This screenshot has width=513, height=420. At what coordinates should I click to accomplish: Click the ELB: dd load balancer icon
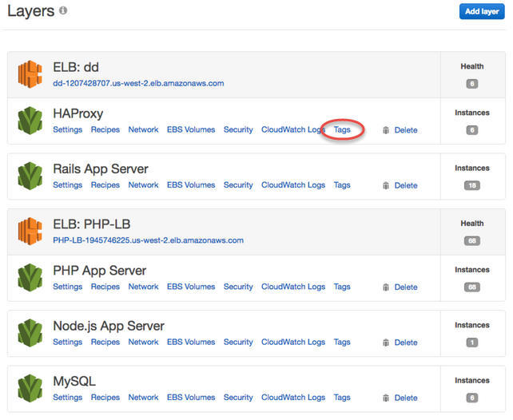pos(30,74)
